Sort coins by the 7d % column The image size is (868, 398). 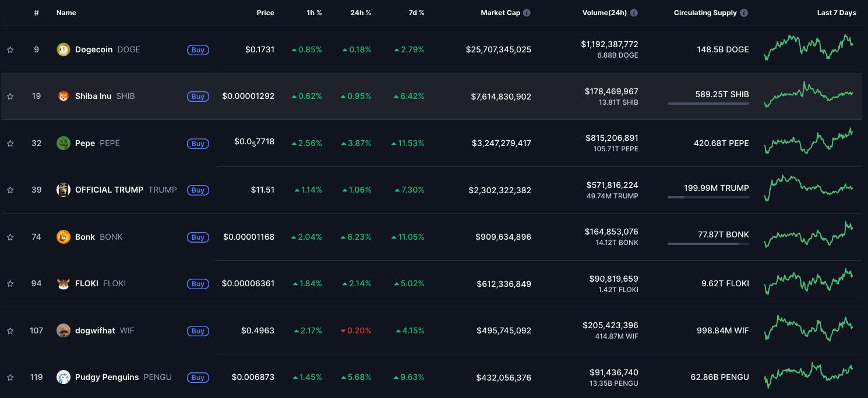pyautogui.click(x=417, y=12)
